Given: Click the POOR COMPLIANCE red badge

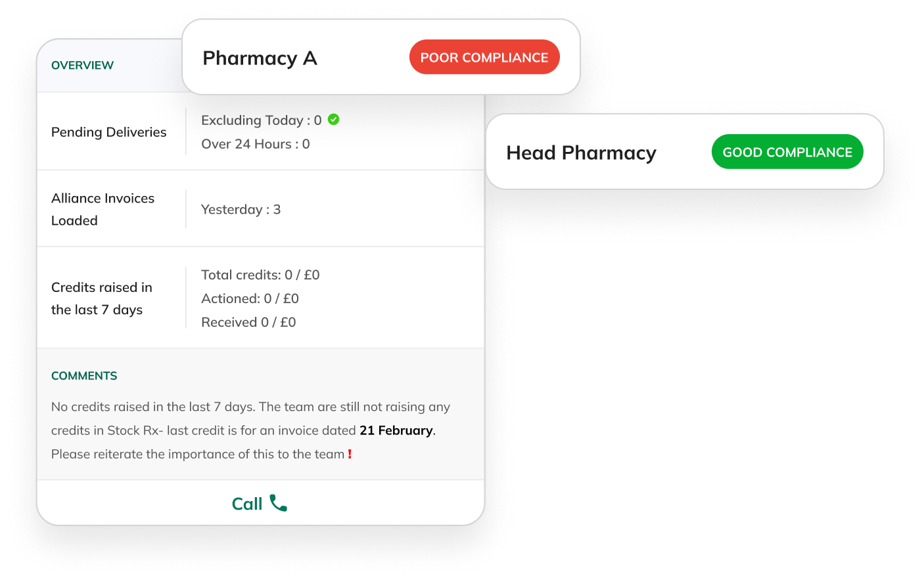Looking at the screenshot, I should pos(484,57).
